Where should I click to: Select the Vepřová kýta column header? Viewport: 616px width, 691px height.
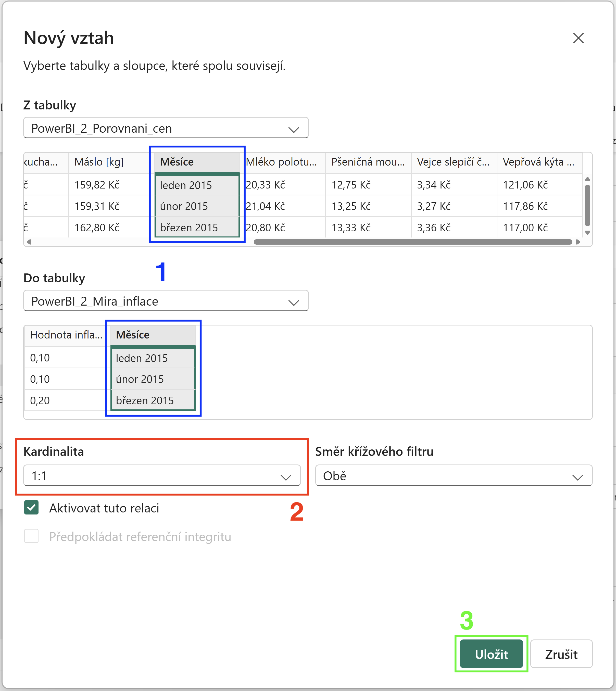click(539, 162)
